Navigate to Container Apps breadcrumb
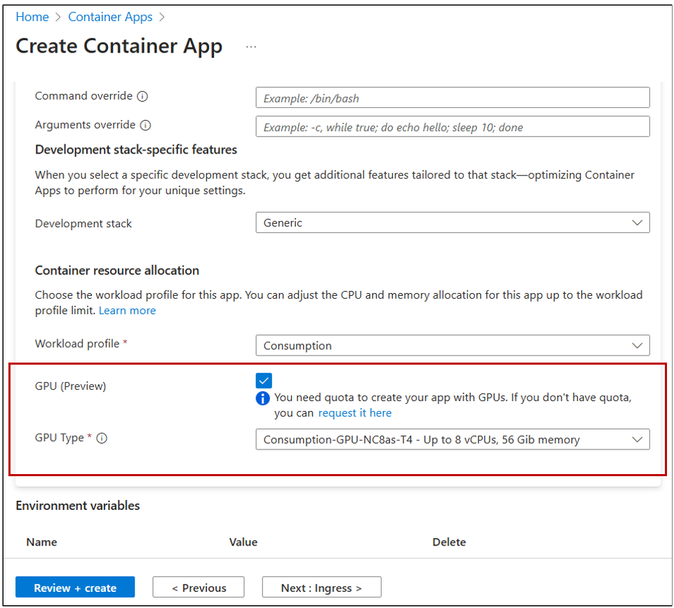The image size is (674, 608). (112, 17)
